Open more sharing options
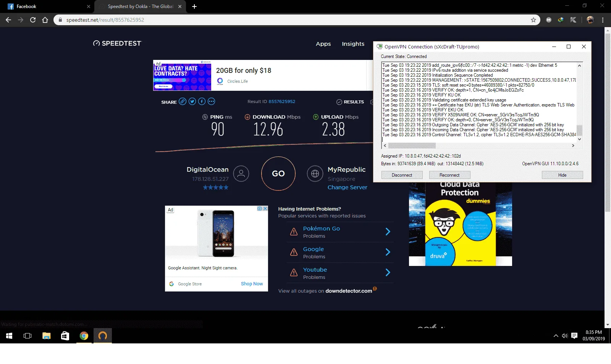The image size is (611, 364). tap(211, 101)
